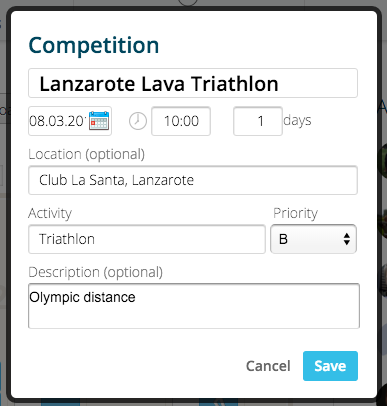Image resolution: width=387 pixels, height=406 pixels.
Task: Click the Location (optional) label
Action: tap(87, 154)
